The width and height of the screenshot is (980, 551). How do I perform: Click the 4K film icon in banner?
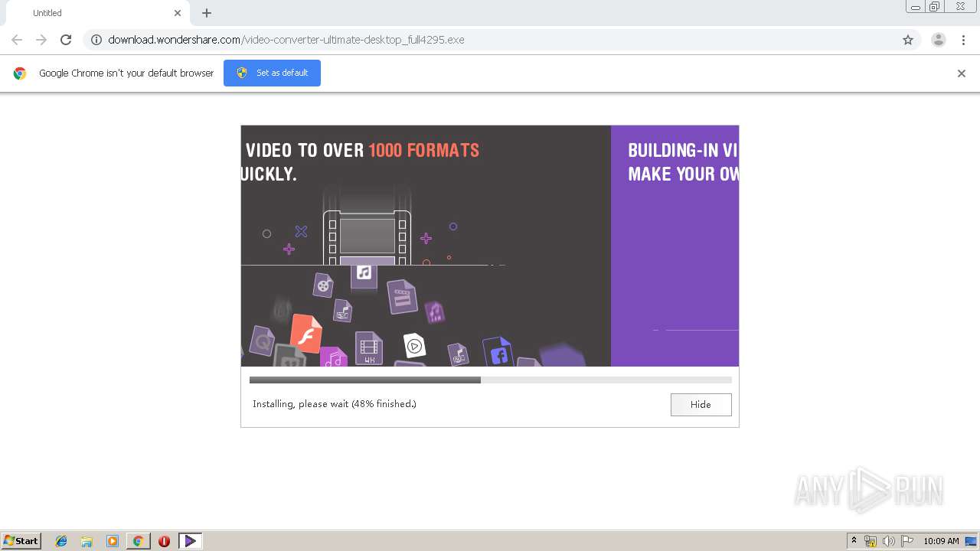369,348
